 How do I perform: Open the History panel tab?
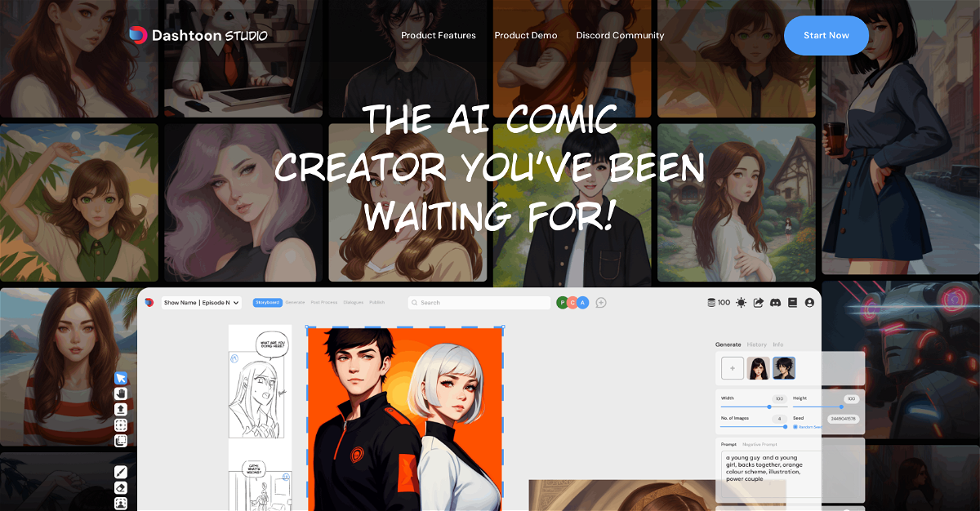757,344
